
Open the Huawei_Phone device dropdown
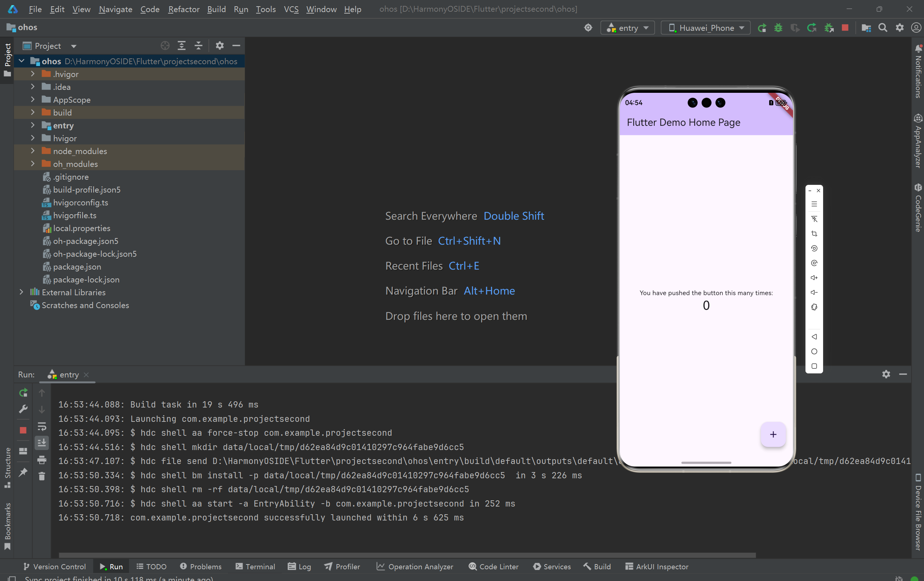[706, 28]
